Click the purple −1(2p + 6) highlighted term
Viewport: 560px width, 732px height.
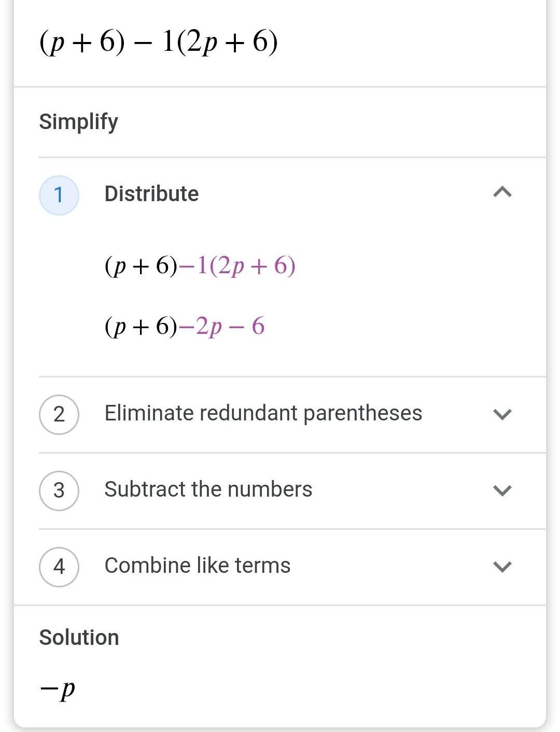(237, 266)
